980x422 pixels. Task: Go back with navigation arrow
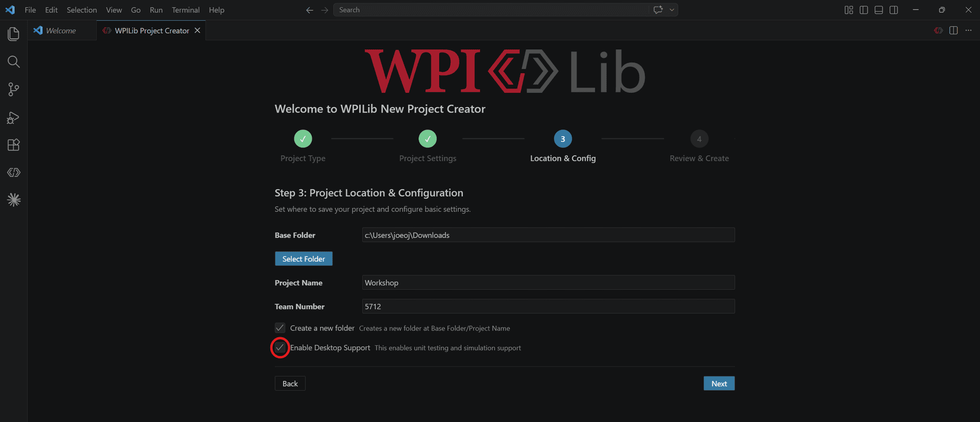[x=309, y=10]
